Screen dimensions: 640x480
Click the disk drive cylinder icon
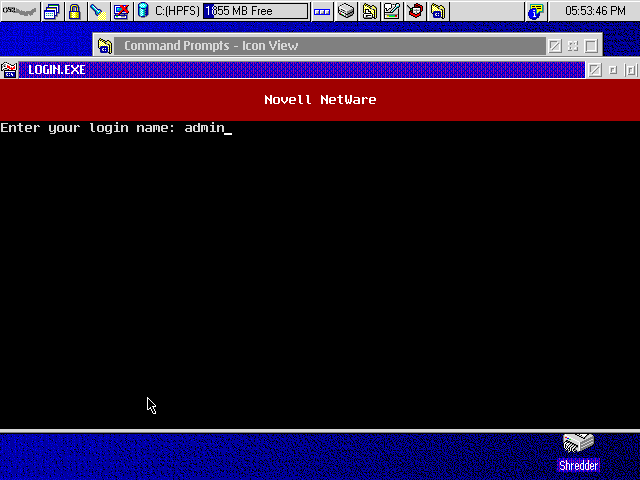(143, 11)
